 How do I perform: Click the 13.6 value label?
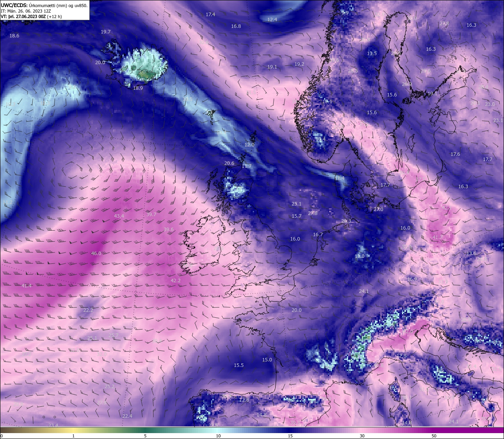click(x=471, y=254)
